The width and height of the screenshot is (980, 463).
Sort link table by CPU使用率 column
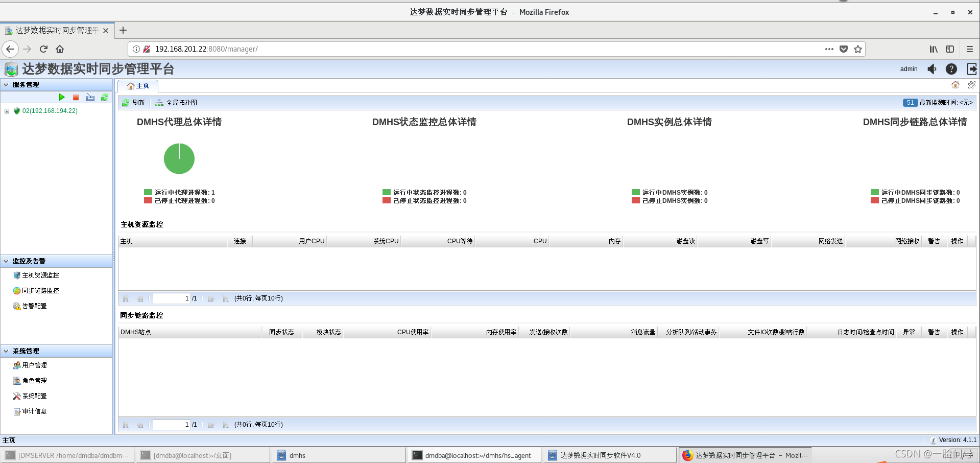(388, 332)
